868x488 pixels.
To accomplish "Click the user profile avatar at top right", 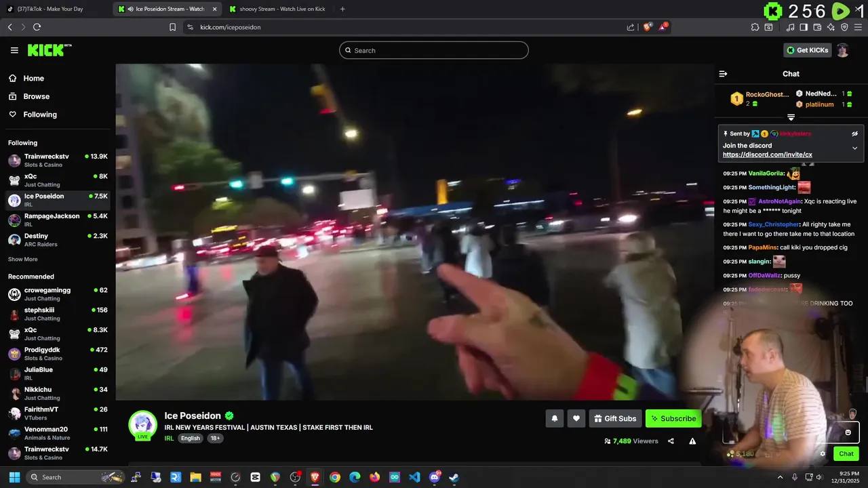I will tap(842, 50).
